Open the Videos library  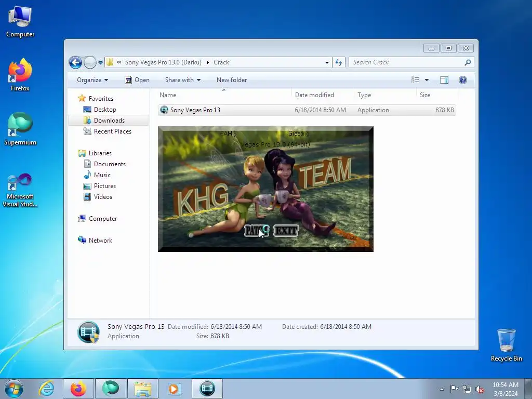(x=103, y=197)
